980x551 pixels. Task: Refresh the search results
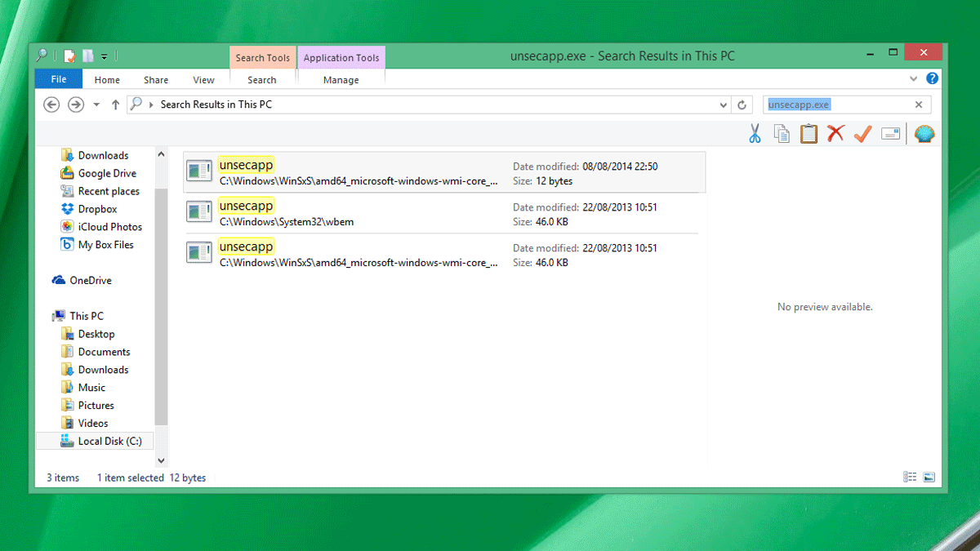[742, 104]
